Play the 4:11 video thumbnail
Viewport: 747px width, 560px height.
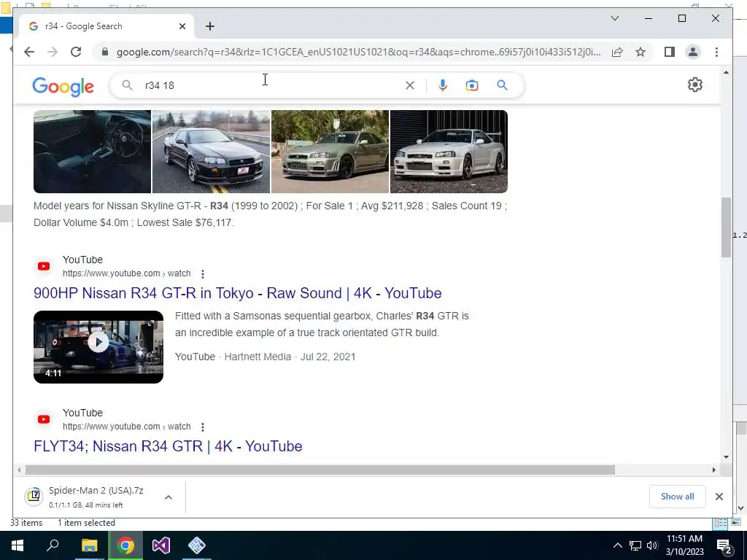(98, 346)
